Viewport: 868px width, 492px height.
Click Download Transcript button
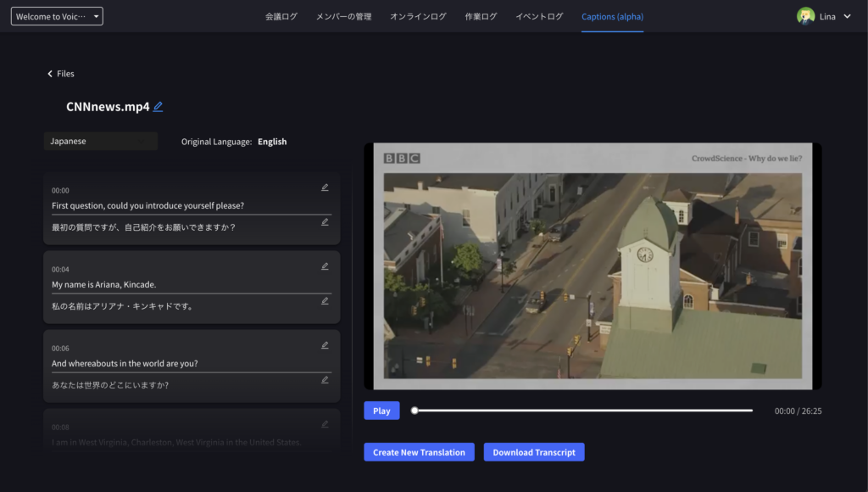(x=534, y=452)
